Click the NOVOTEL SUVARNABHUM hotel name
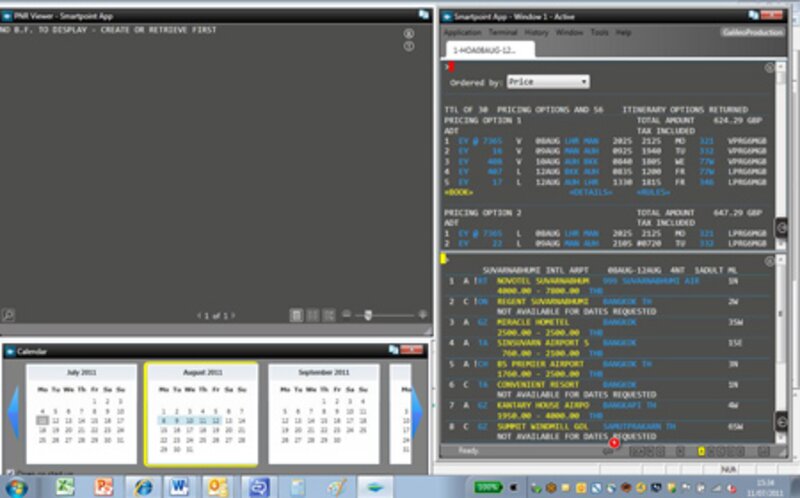The width and height of the screenshot is (800, 498). pyautogui.click(x=543, y=281)
